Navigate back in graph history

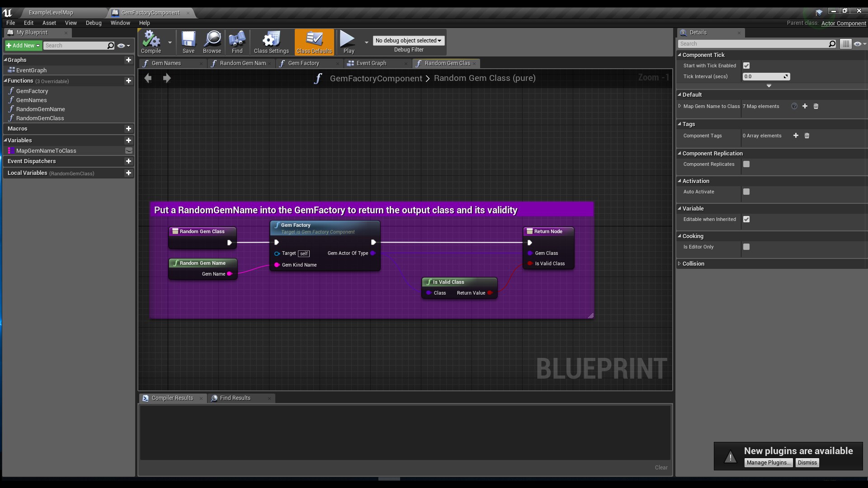click(x=148, y=78)
